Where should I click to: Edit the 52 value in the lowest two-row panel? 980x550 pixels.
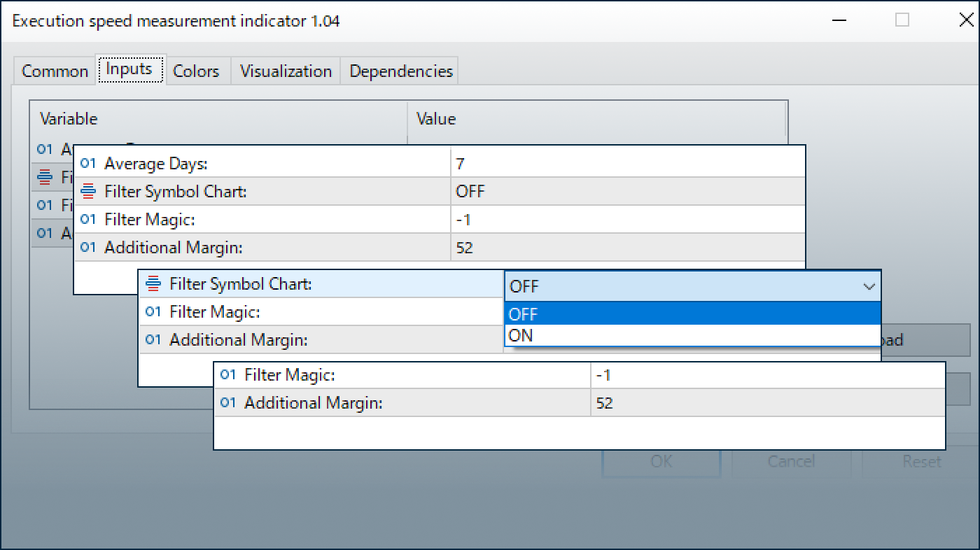[x=768, y=403]
